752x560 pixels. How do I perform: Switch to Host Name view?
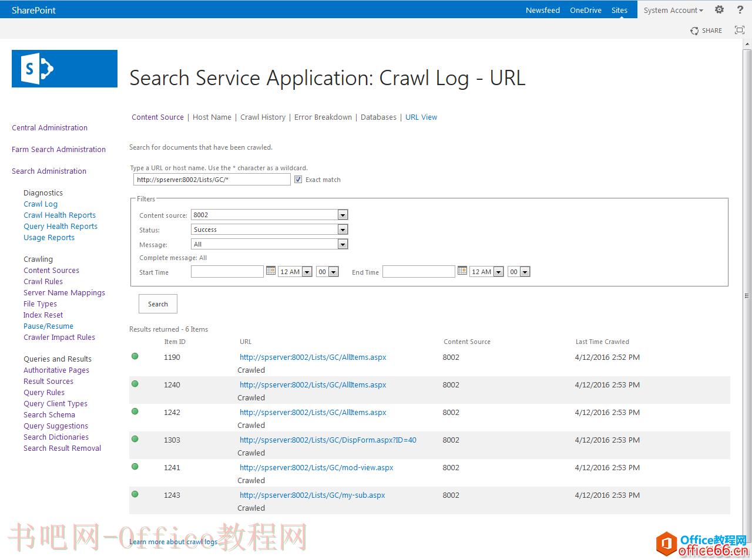point(212,117)
